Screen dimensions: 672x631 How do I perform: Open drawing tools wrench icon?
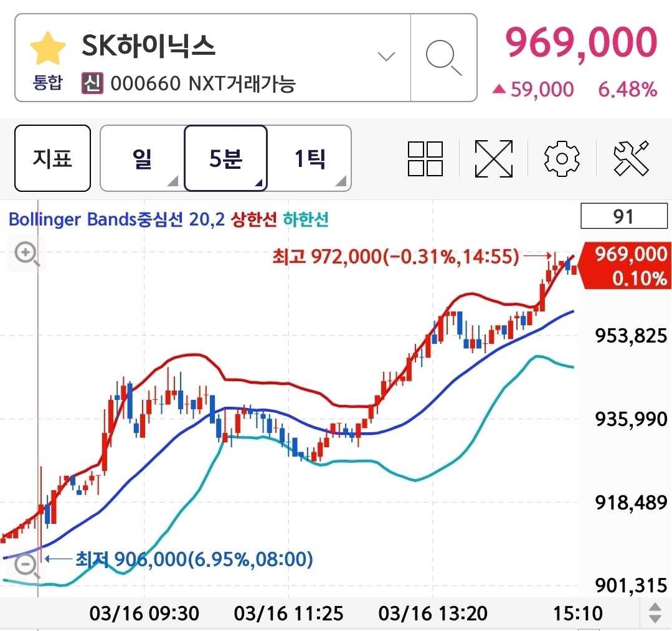pyautogui.click(x=631, y=159)
